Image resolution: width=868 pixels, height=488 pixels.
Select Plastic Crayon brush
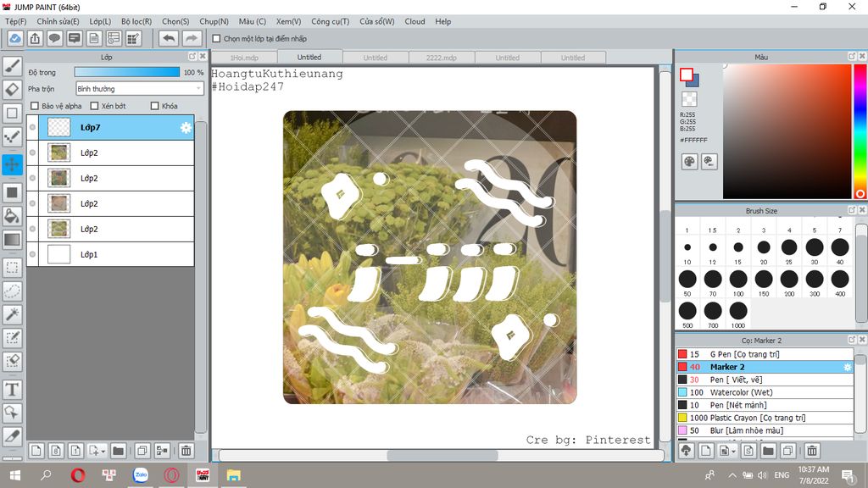point(765,418)
